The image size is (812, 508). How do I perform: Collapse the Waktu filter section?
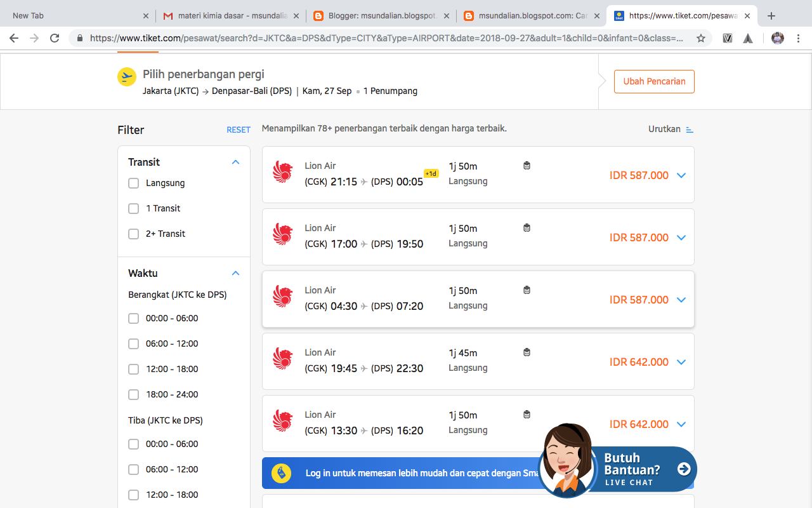coord(235,273)
